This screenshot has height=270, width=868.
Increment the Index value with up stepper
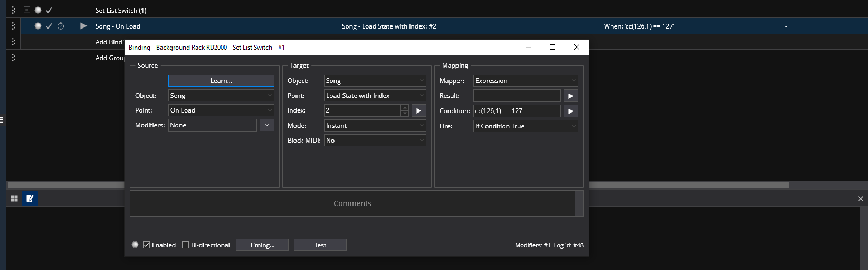[x=405, y=108]
